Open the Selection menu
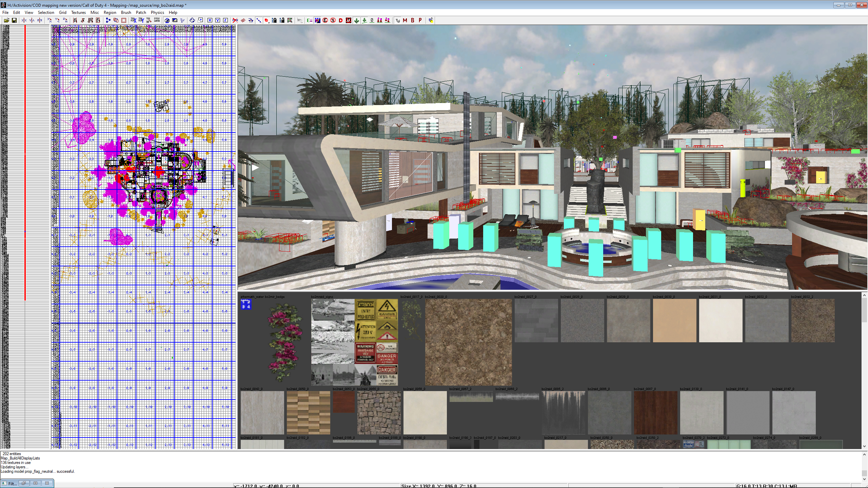Viewport: 868px width, 488px height. pos(46,13)
